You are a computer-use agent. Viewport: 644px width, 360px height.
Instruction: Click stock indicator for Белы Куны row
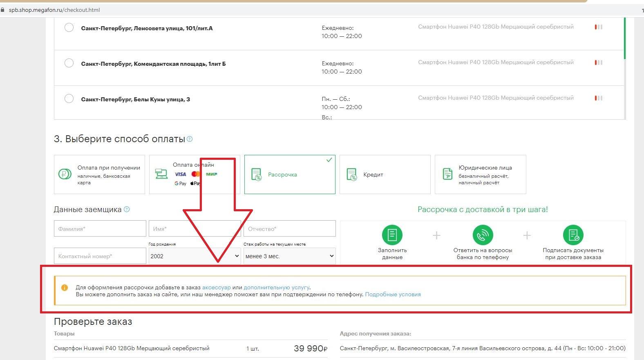[599, 98]
